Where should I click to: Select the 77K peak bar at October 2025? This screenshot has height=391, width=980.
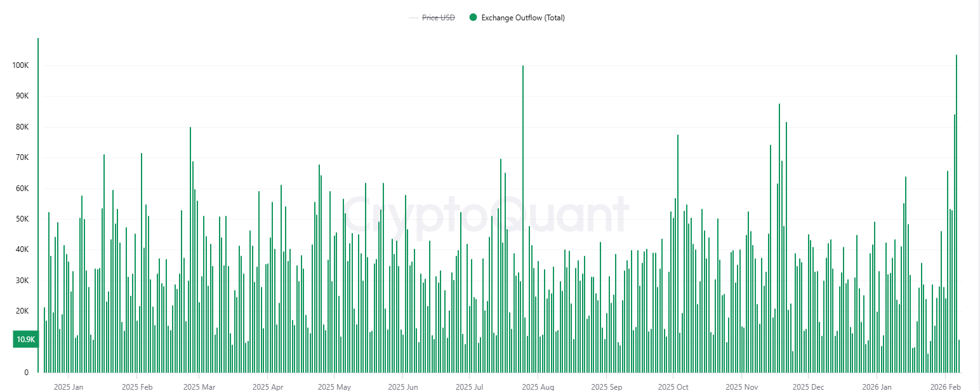678,254
